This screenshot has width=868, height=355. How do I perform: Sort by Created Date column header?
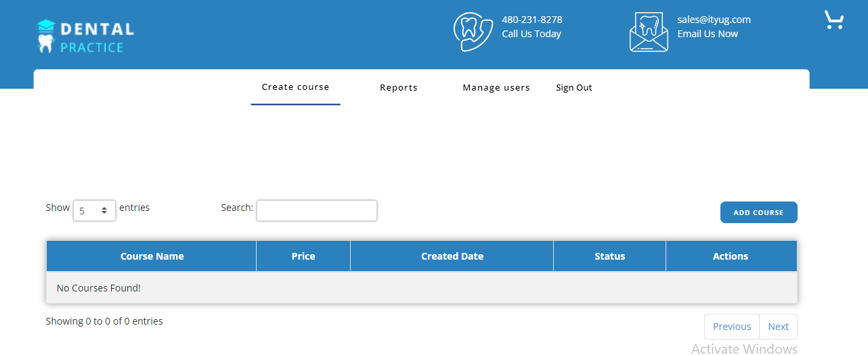[x=452, y=256]
